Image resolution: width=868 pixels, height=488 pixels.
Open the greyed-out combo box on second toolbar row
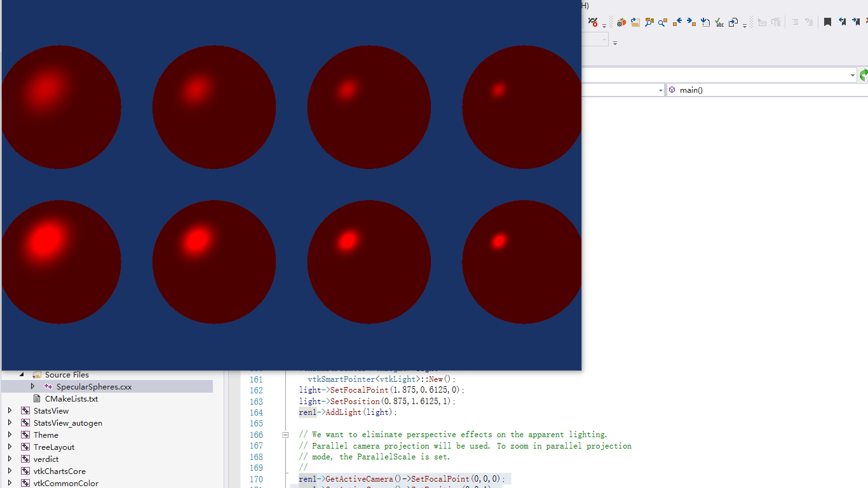(595, 39)
